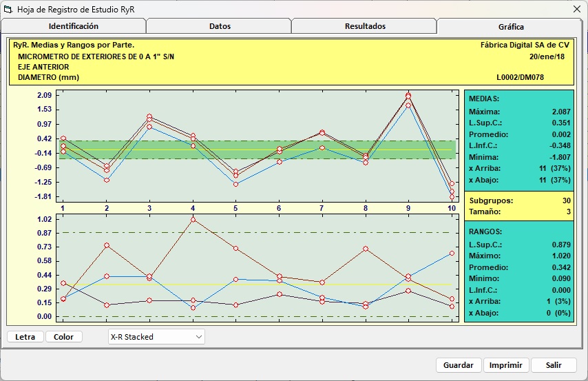Image resolution: width=588 pixels, height=381 pixels.
Task: Save the study with Guardar
Action: coord(458,365)
